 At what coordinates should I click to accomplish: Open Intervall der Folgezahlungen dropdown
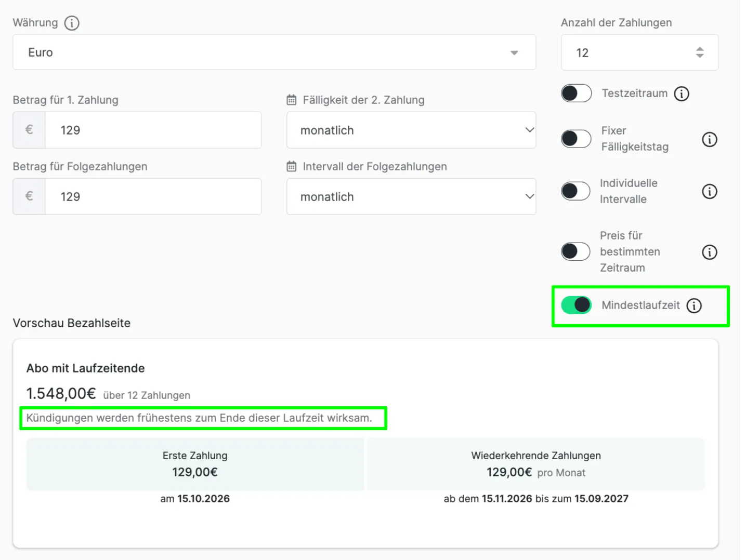click(411, 196)
